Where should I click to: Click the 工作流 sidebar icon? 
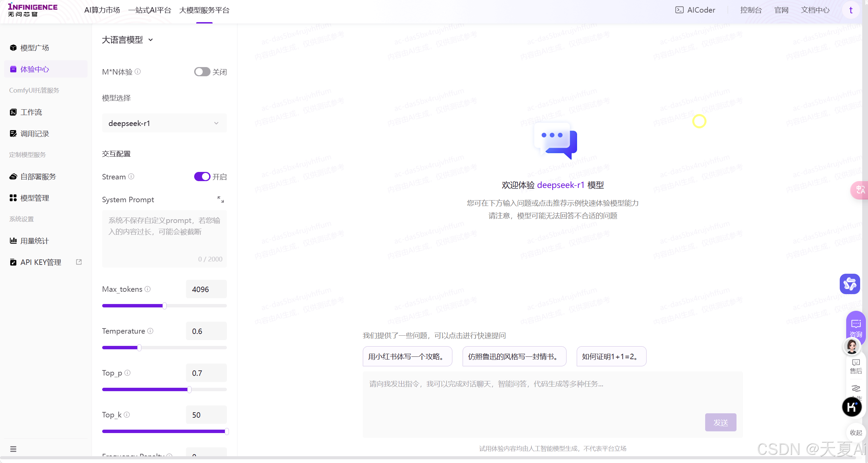pos(13,112)
